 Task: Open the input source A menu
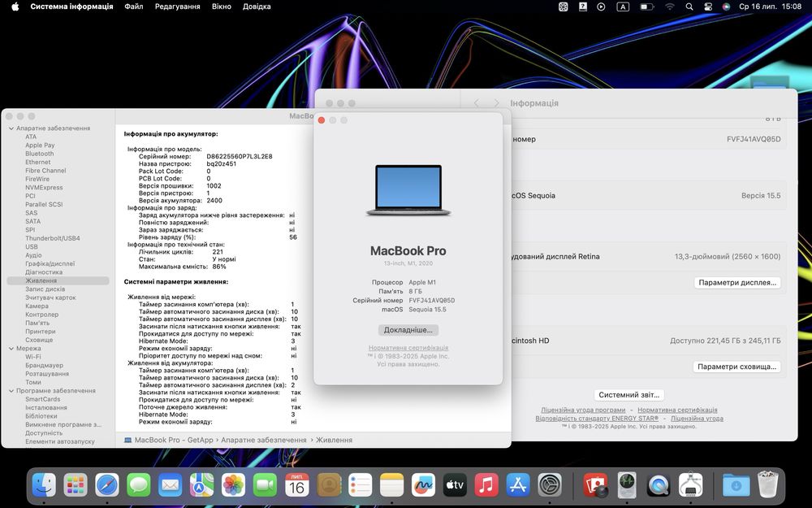click(623, 7)
